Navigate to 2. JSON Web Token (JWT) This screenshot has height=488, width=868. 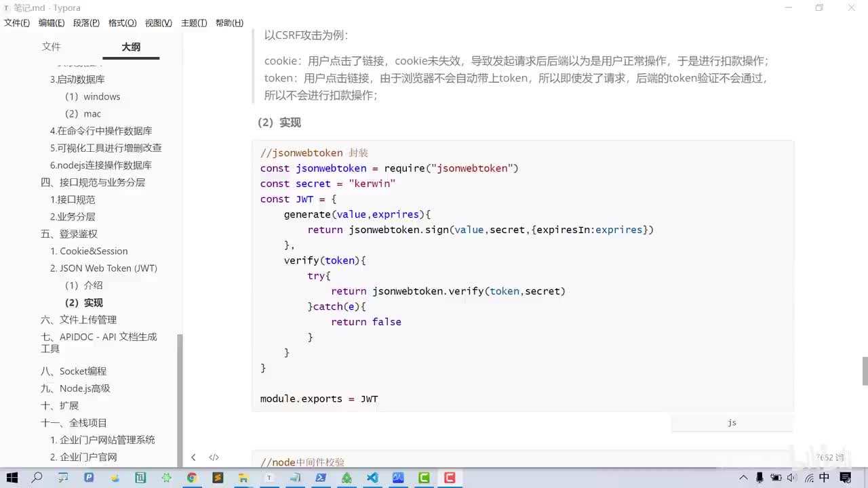(104, 268)
